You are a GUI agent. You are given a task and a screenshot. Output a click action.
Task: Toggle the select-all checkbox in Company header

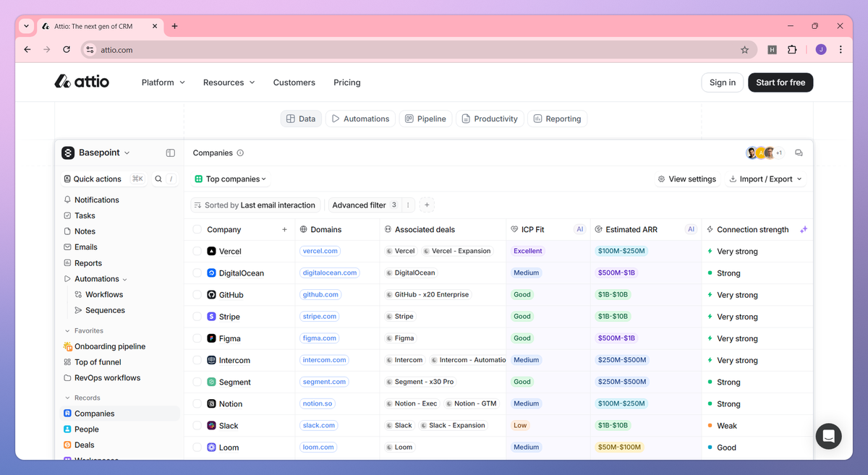(x=197, y=230)
